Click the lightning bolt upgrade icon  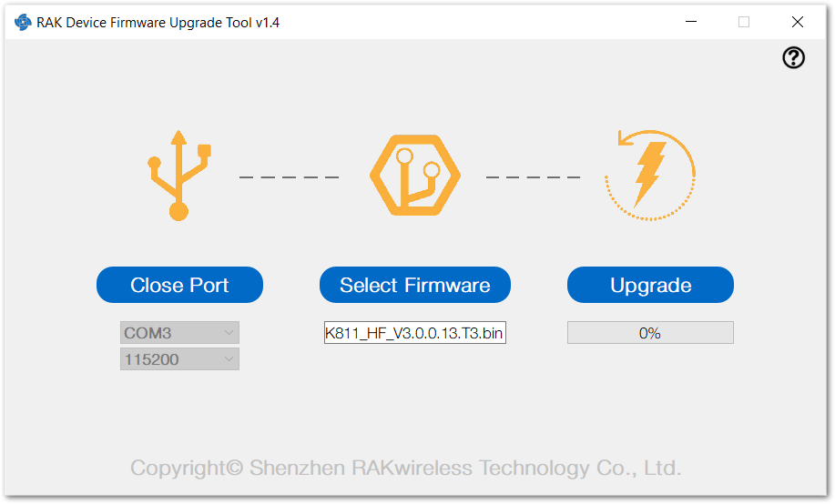[650, 175]
